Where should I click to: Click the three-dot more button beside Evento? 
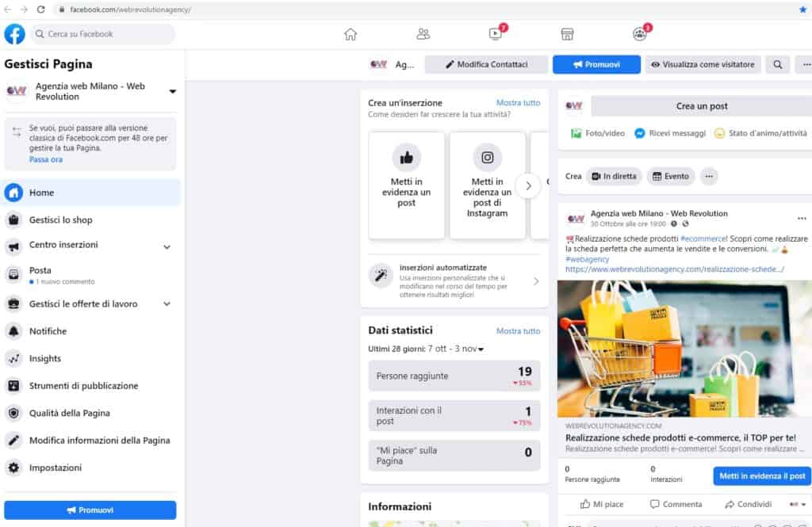tap(709, 177)
